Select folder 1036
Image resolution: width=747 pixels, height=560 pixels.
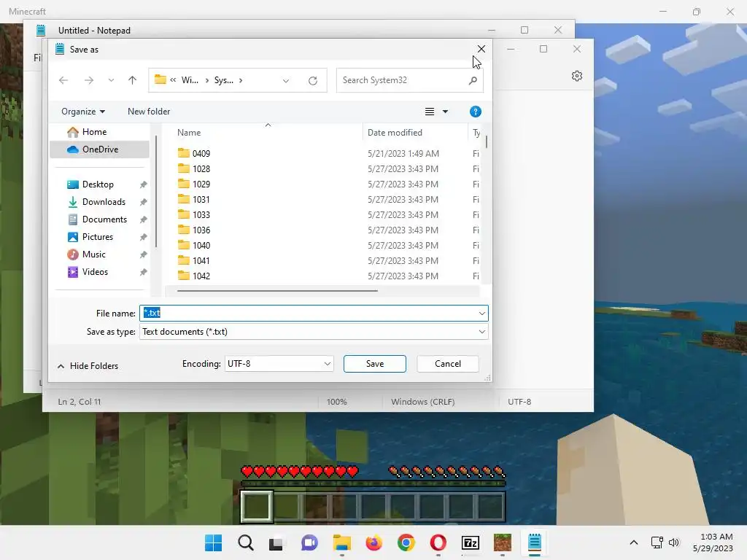tap(194, 230)
